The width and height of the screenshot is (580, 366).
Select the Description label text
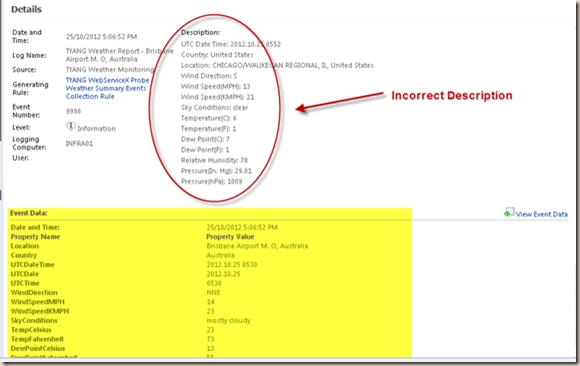pos(200,33)
